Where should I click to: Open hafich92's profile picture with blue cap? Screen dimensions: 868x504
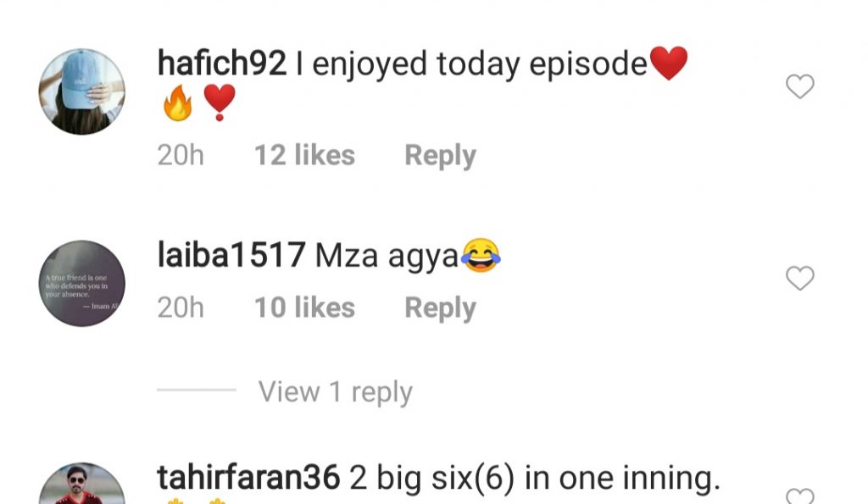point(82,91)
